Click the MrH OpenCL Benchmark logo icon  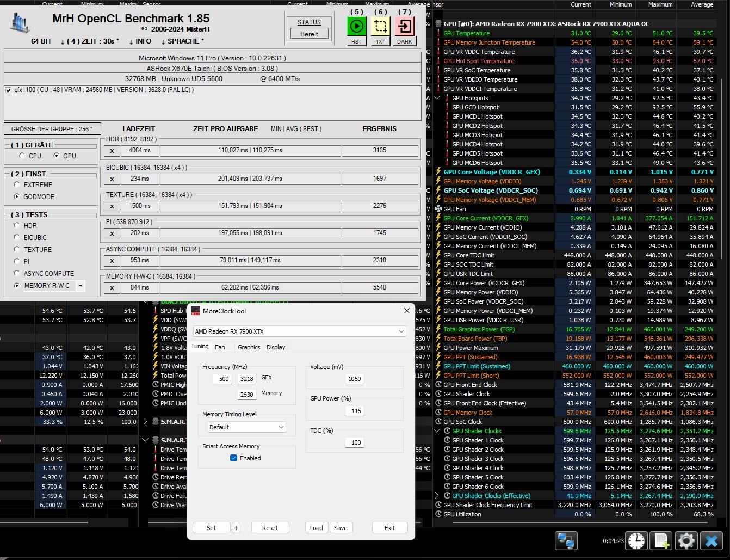click(20, 22)
